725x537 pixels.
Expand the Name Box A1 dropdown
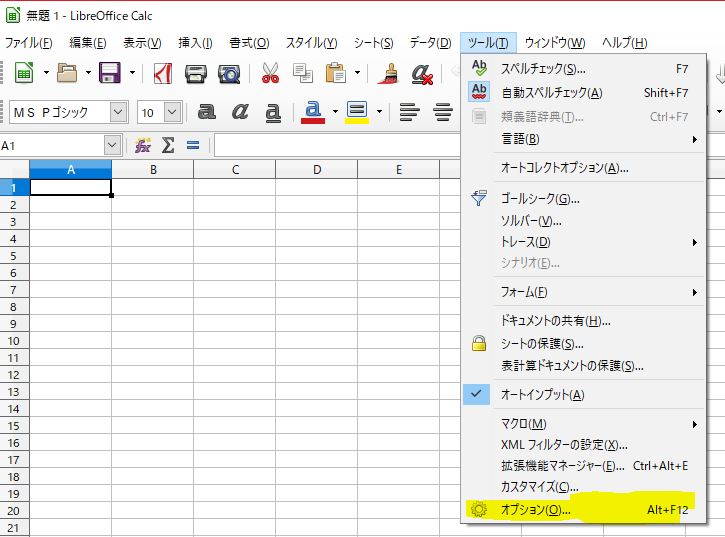pos(112,146)
